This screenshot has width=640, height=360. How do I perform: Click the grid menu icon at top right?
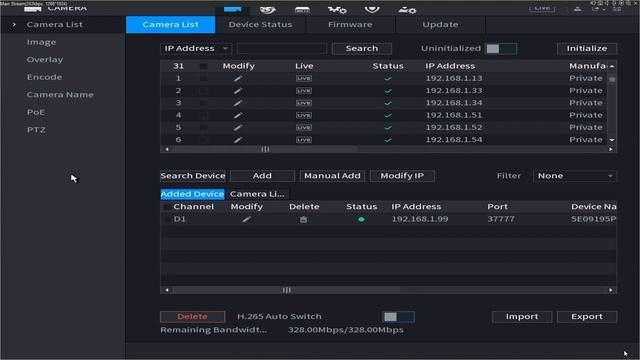click(x=617, y=9)
